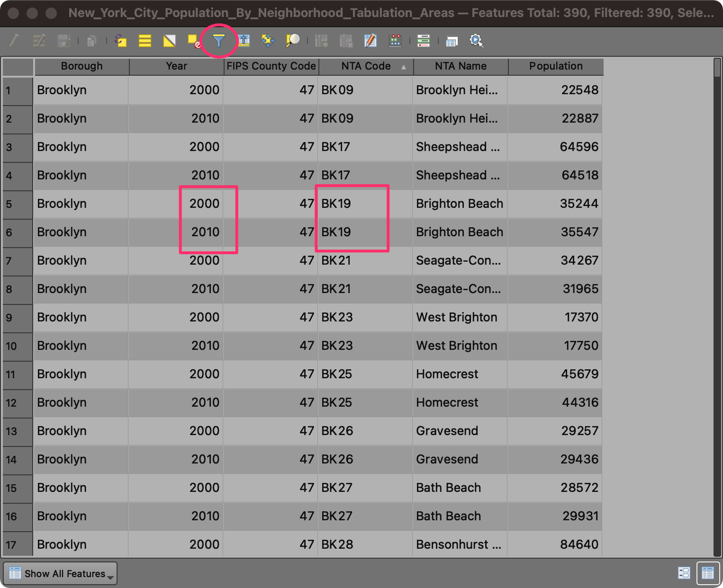Click population cell 17370

(x=555, y=318)
